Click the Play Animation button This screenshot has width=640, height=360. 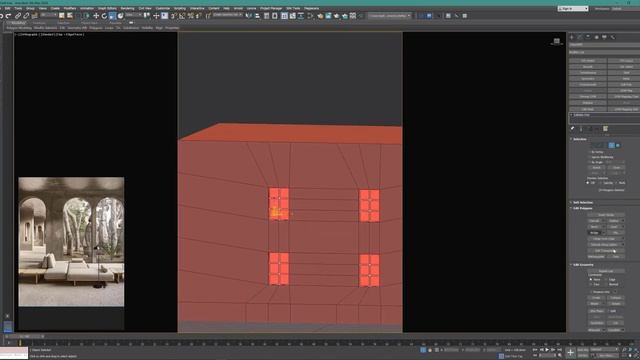[x=547, y=350]
